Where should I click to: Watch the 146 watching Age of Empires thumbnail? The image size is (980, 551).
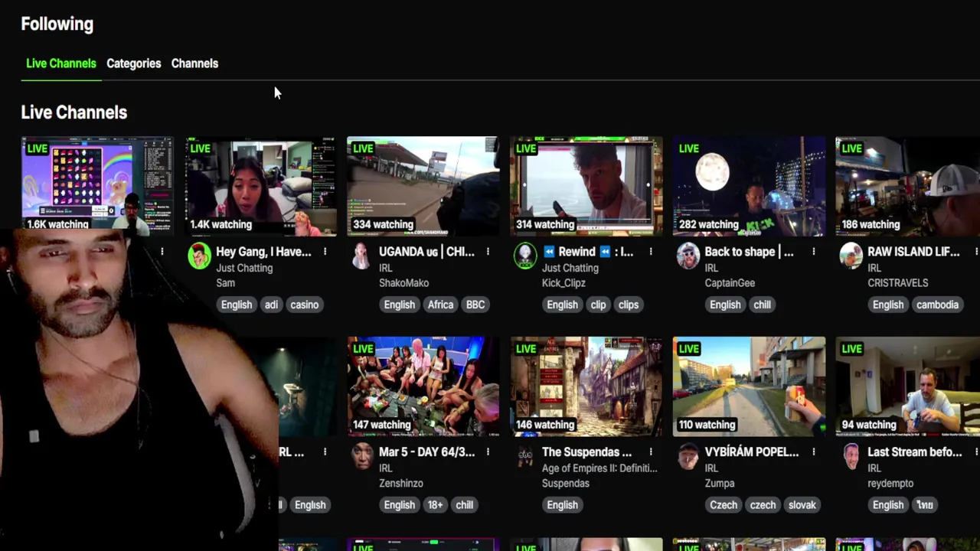coord(586,386)
